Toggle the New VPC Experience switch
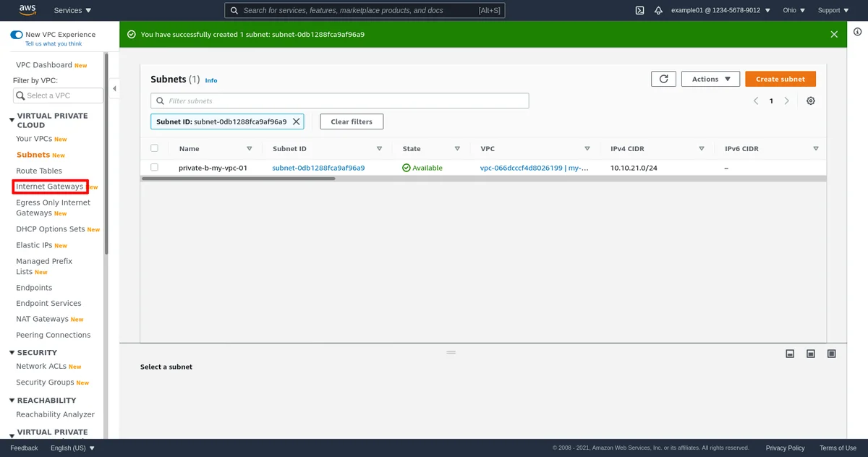The height and width of the screenshot is (457, 868). pyautogui.click(x=17, y=35)
